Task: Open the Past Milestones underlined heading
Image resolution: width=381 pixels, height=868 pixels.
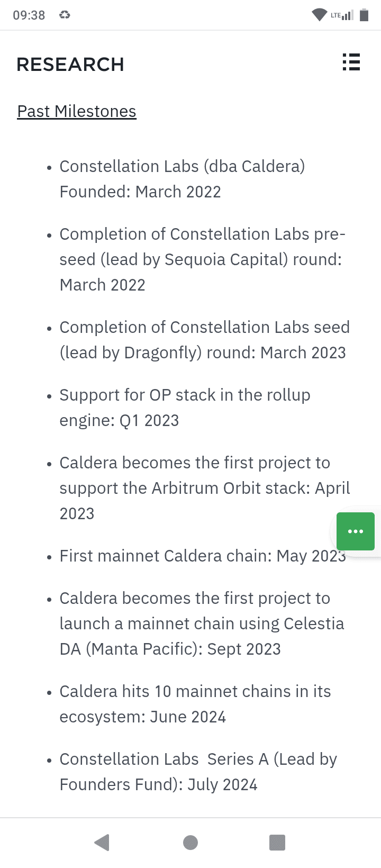Action: tap(77, 111)
